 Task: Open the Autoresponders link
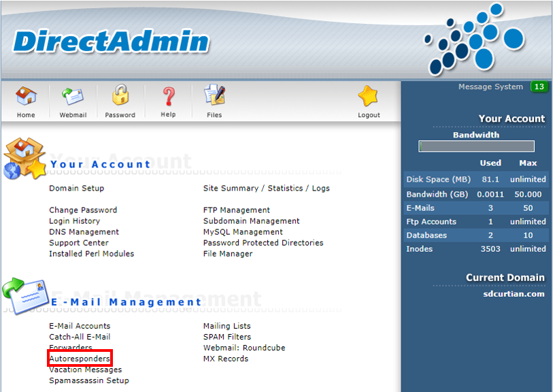(x=80, y=359)
